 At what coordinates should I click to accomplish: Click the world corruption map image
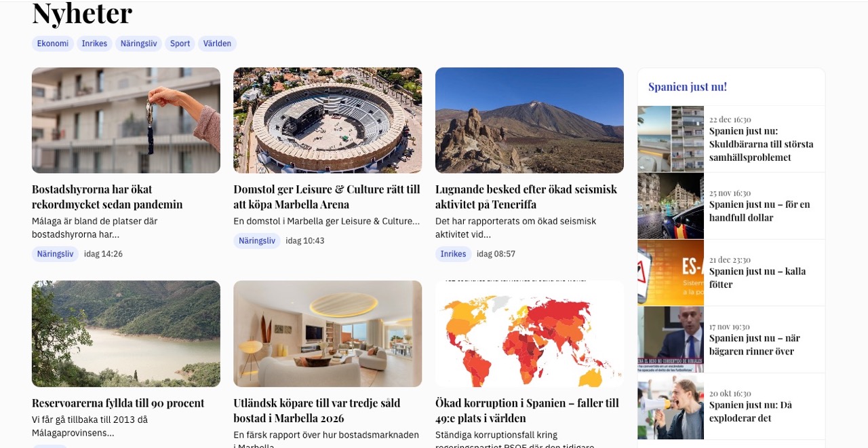click(x=529, y=333)
